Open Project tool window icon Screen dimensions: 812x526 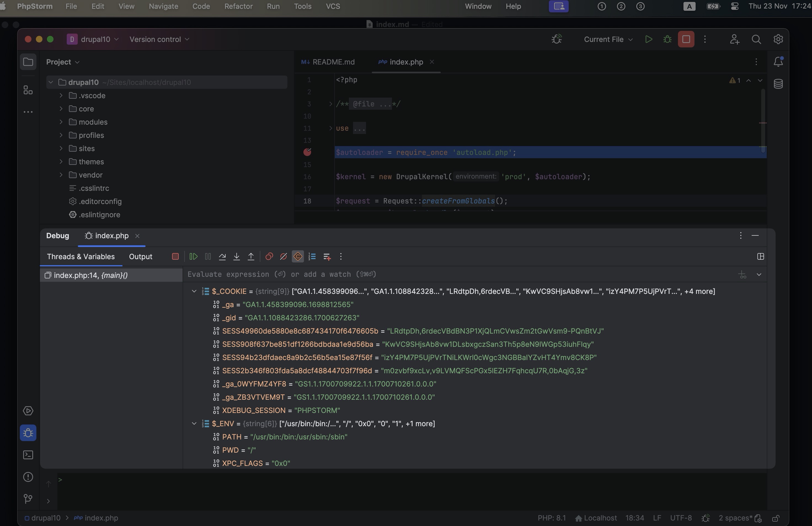(x=28, y=62)
